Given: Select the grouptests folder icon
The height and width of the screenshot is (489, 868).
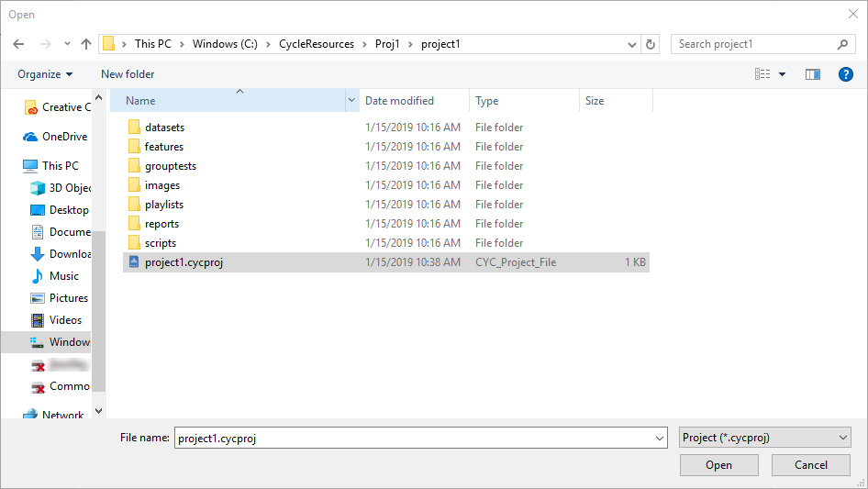Looking at the screenshot, I should pos(134,165).
